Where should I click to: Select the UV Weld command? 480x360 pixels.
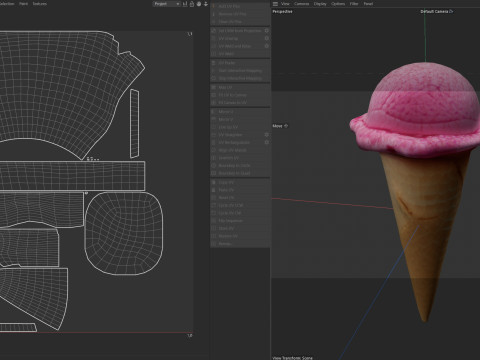coord(240,54)
